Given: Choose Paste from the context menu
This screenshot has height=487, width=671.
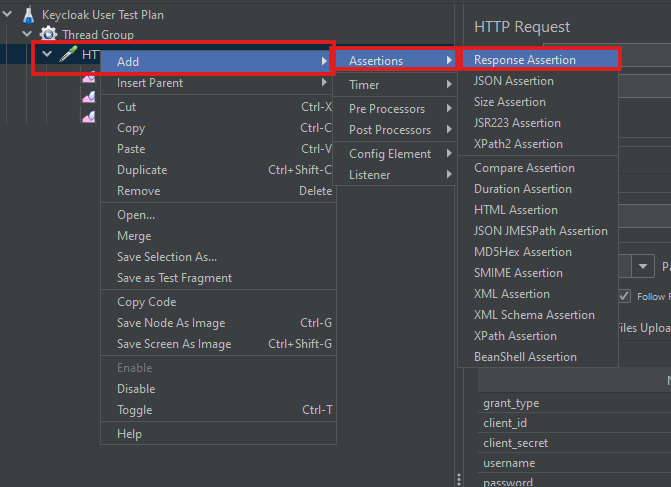Looking at the screenshot, I should [218, 148].
